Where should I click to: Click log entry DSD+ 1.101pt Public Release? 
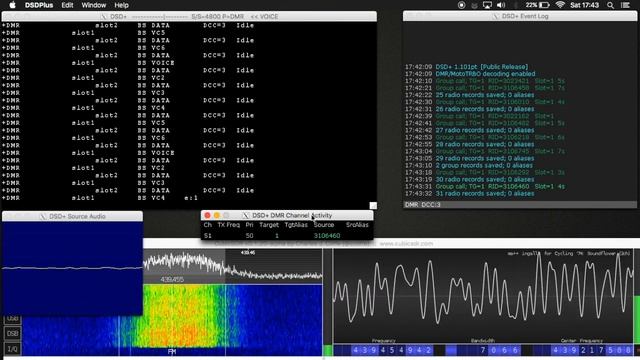pyautogui.click(x=482, y=67)
